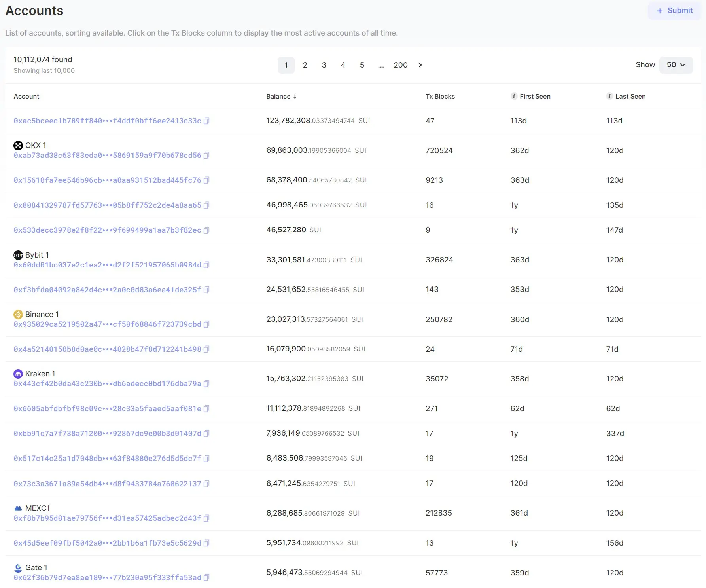
Task: Go to next page with arrow
Action: (x=420, y=65)
